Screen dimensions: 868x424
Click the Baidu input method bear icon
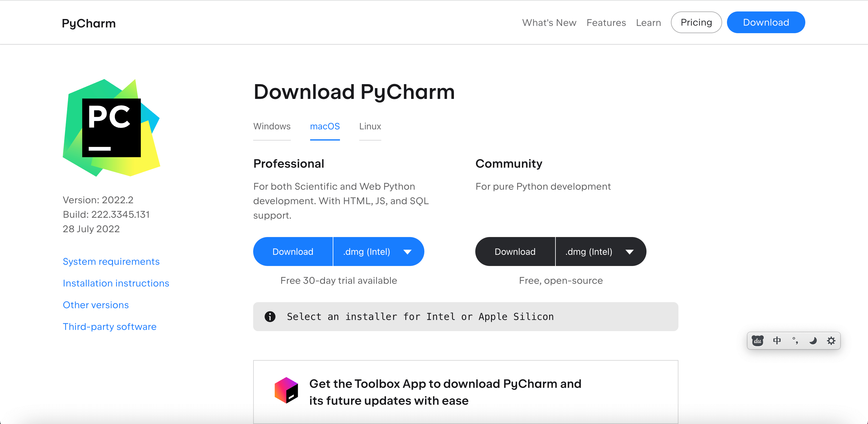[x=757, y=340]
